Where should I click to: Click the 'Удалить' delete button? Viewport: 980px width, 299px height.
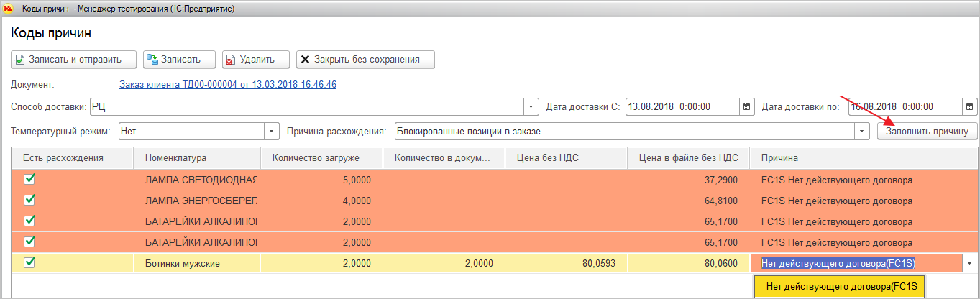pyautogui.click(x=255, y=60)
